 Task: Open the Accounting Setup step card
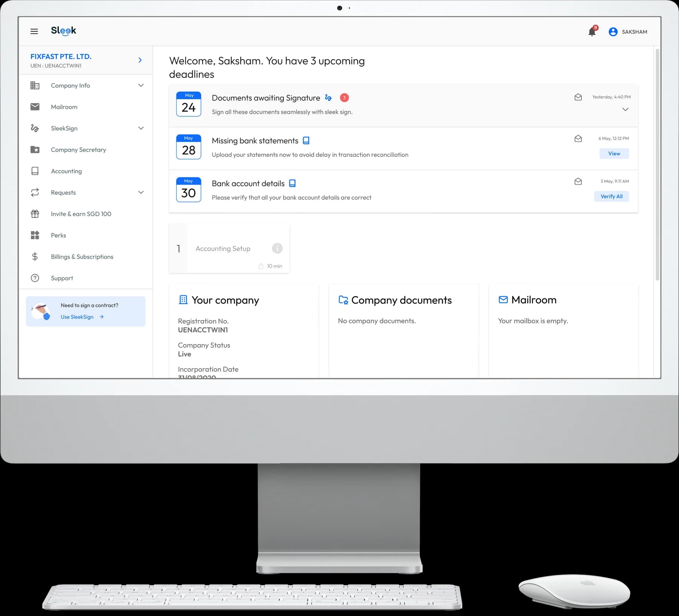pyautogui.click(x=229, y=248)
